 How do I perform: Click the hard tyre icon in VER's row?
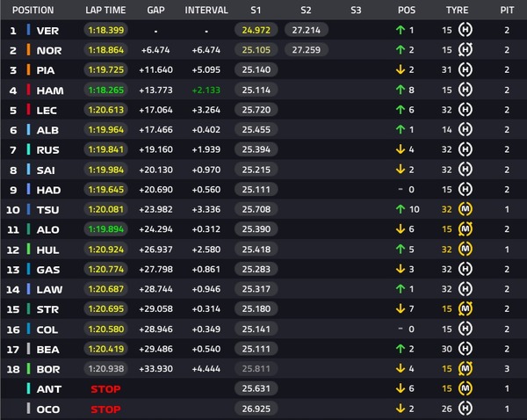pyautogui.click(x=466, y=30)
